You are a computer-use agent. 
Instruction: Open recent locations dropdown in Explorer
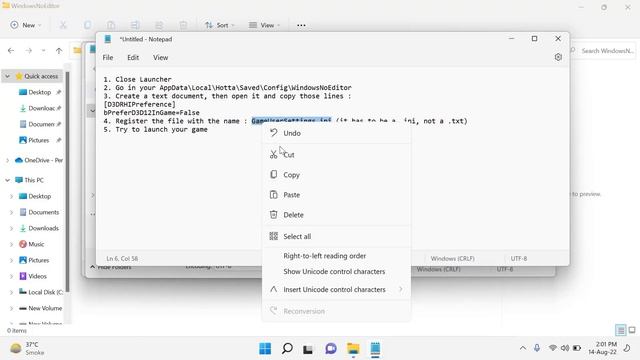(x=43, y=51)
